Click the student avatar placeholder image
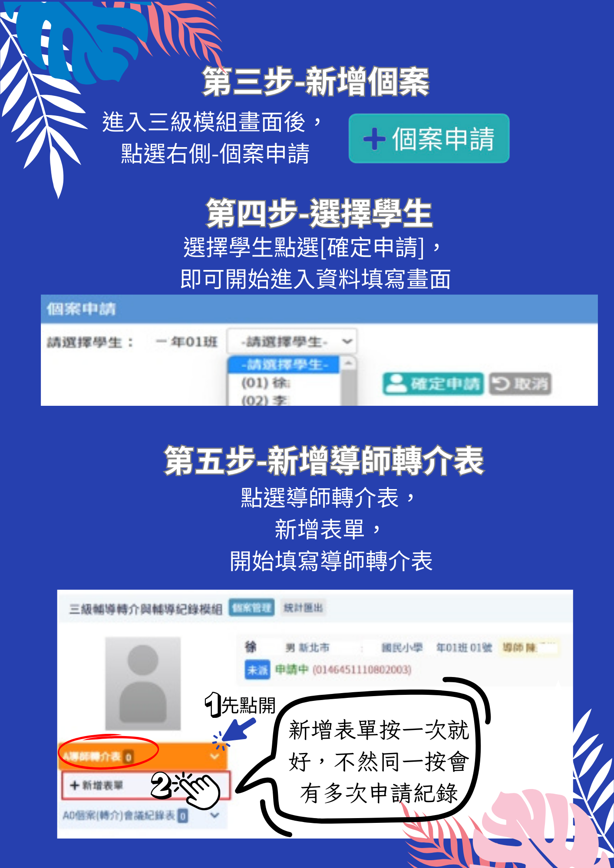Screen dimensions: 614x868 [143, 684]
